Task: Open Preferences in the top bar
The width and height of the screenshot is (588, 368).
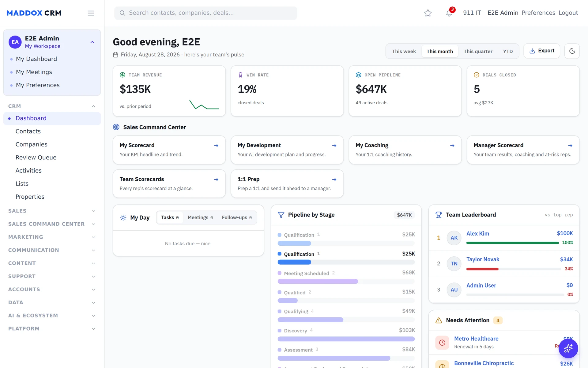Action: click(x=538, y=13)
